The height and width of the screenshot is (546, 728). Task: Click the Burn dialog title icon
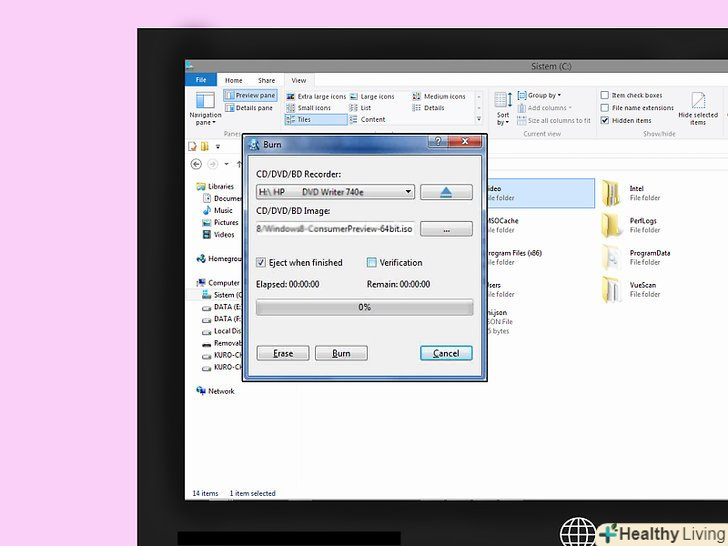[x=254, y=144]
